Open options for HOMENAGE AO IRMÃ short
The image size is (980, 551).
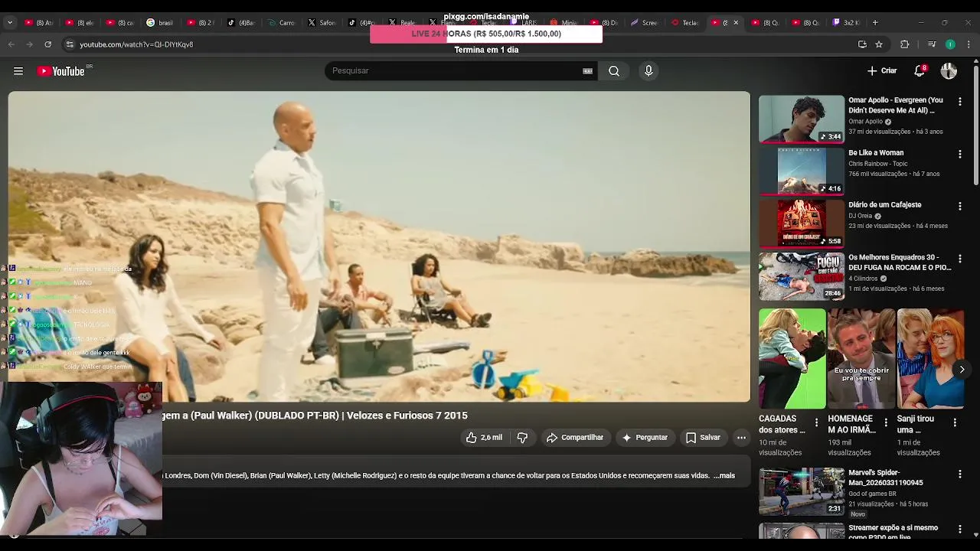886,422
